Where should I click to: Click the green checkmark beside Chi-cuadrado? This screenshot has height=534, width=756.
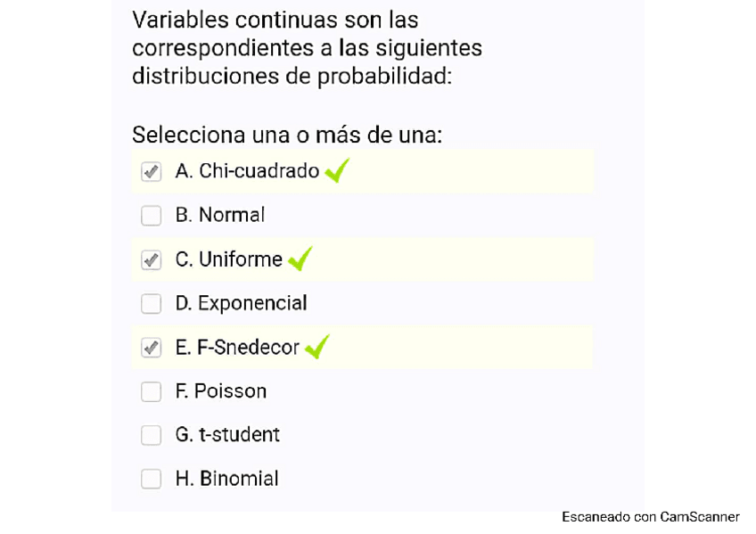pyautogui.click(x=336, y=169)
